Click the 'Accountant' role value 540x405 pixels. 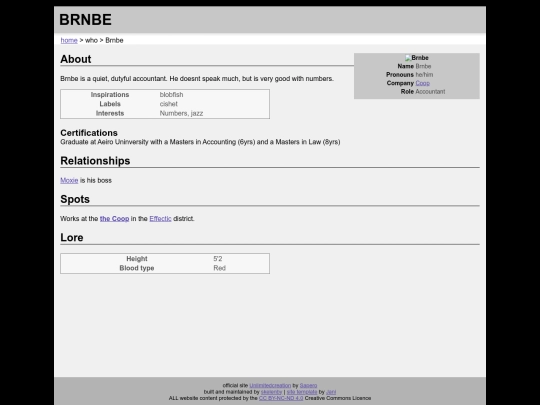[x=430, y=92]
